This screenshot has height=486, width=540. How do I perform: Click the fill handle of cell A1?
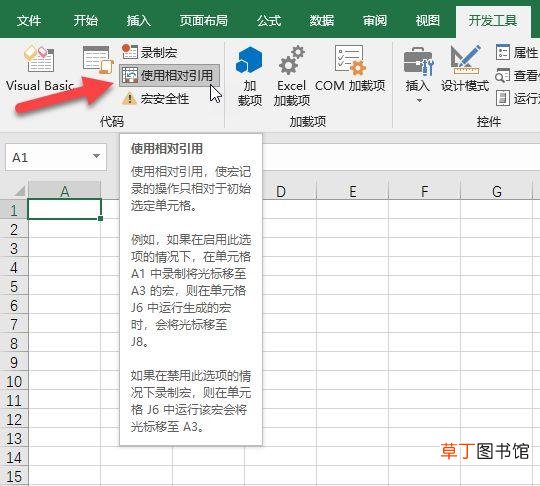pos(100,218)
